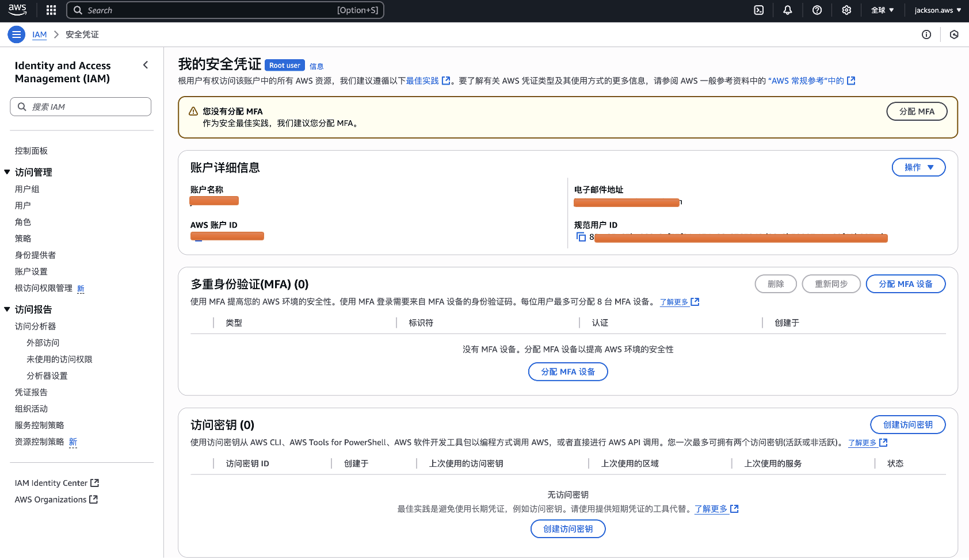This screenshot has height=560, width=969.
Task: Click external link icon next to access key 了解更多
Action: (x=884, y=443)
